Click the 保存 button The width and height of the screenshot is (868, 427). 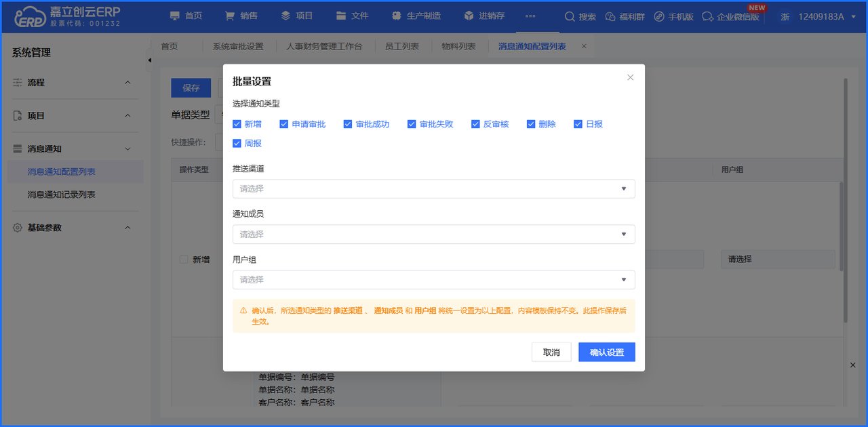[x=191, y=88]
